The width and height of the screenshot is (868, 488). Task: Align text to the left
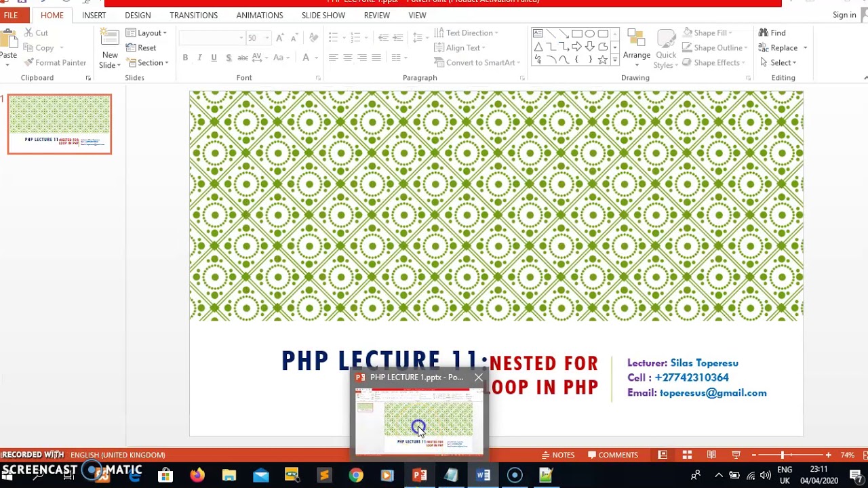tap(333, 58)
